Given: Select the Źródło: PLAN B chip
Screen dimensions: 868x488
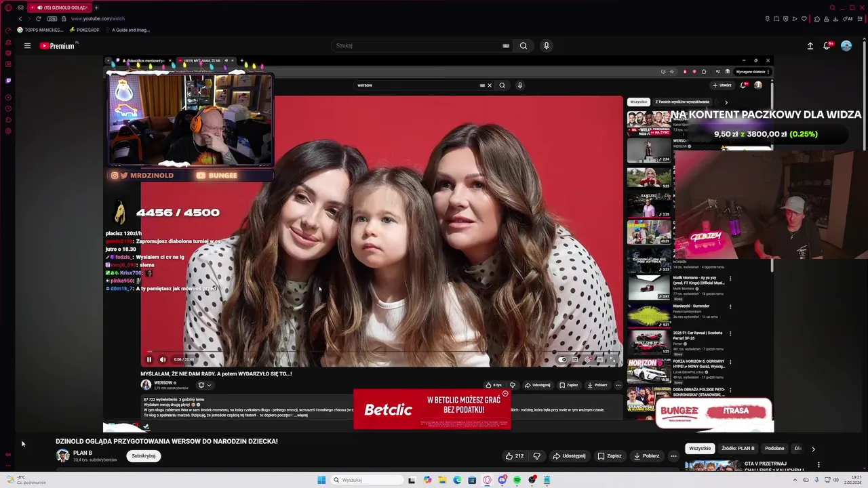Looking at the screenshot, I should pyautogui.click(x=738, y=449).
